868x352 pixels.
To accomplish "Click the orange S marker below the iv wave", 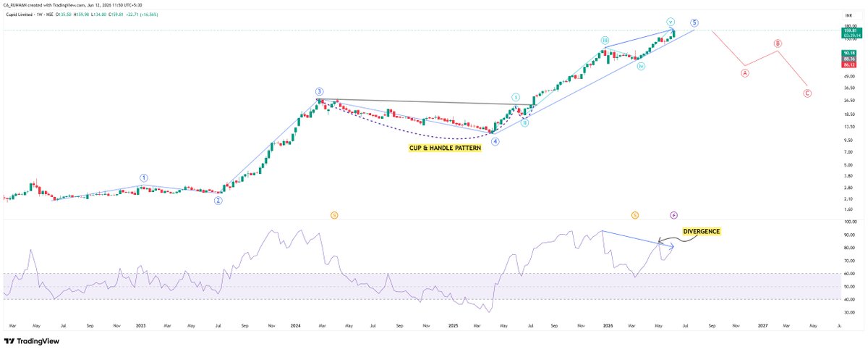I will 634,215.
